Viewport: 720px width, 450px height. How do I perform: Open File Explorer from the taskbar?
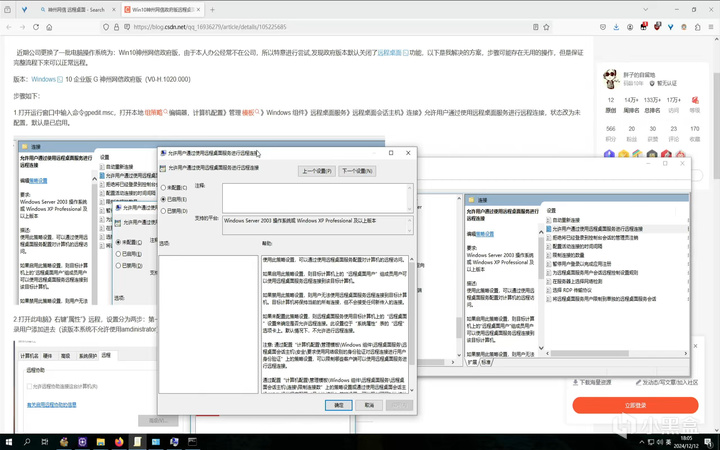pos(101,442)
